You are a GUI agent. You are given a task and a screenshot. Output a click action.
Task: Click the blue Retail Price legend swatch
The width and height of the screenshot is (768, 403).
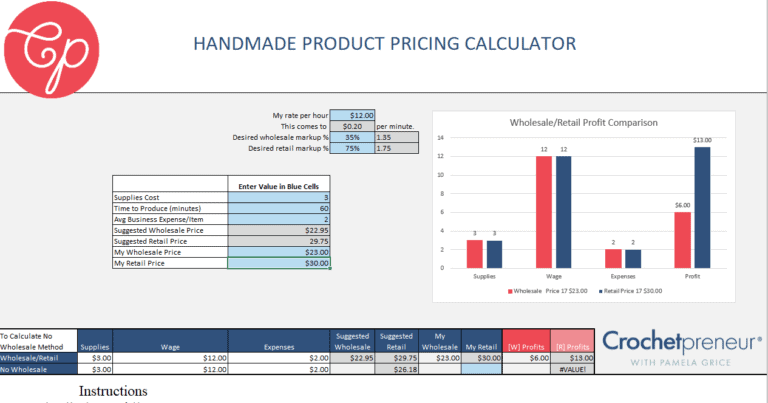(x=600, y=291)
